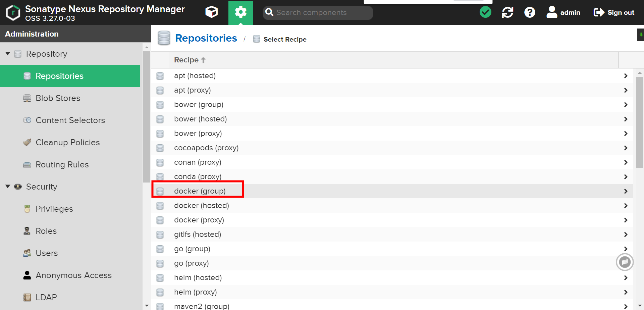Click the Cleanup Policies broom icon
The width and height of the screenshot is (644, 310).
click(x=27, y=142)
